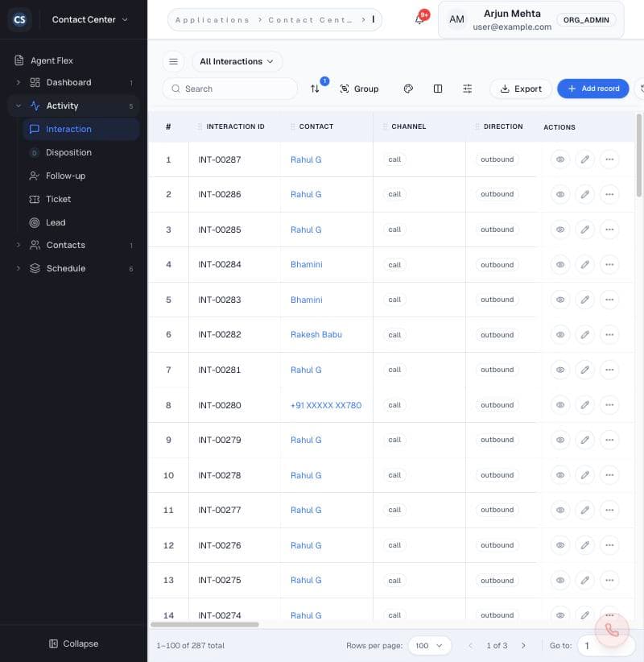Viewport: 644px width, 662px height.
Task: Open more actions for INT-00282
Action: [x=609, y=335]
